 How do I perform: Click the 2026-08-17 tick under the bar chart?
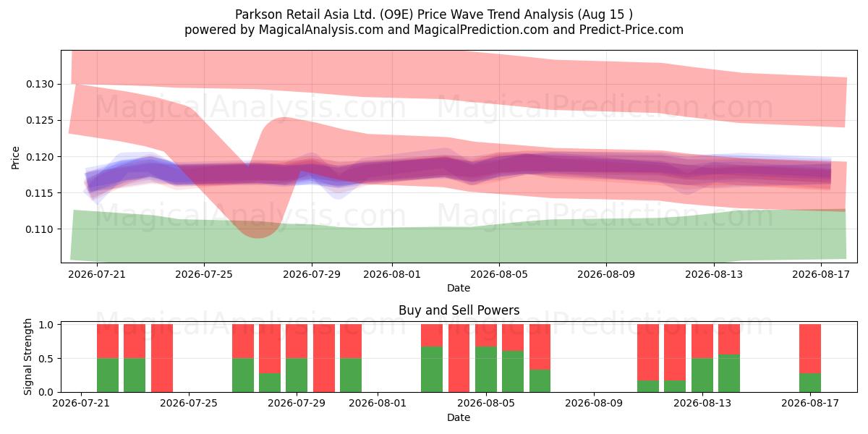(x=810, y=404)
